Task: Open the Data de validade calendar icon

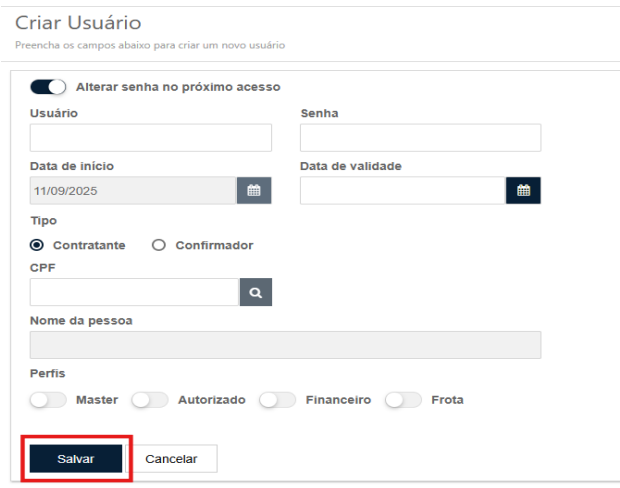Action: [522, 190]
